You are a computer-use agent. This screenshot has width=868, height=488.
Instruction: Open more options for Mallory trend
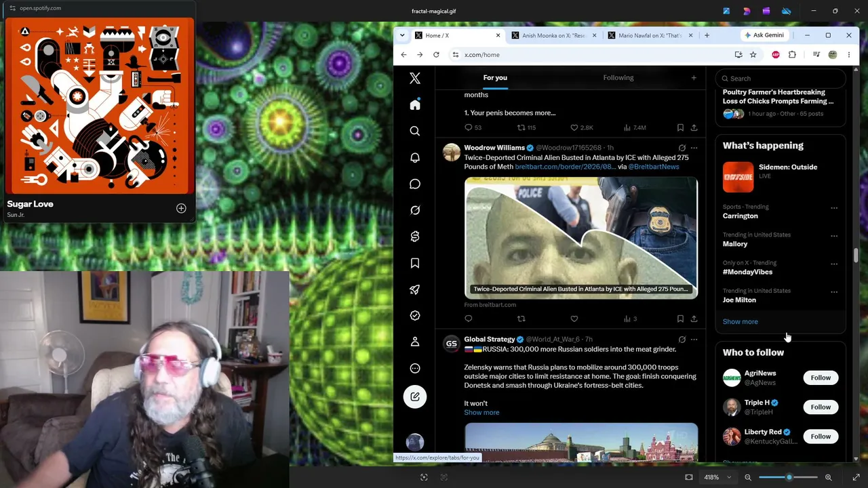(834, 236)
